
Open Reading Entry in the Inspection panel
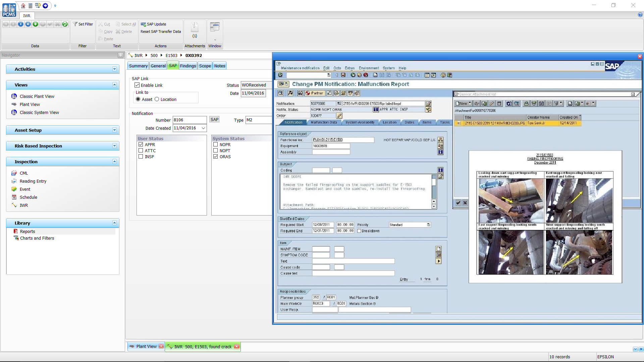pos(33,181)
